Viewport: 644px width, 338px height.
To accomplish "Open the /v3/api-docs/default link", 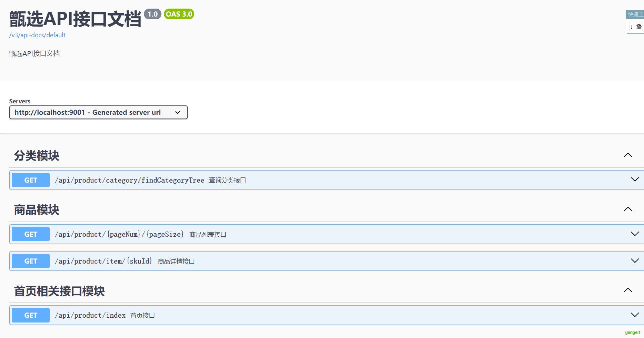I will coord(37,35).
